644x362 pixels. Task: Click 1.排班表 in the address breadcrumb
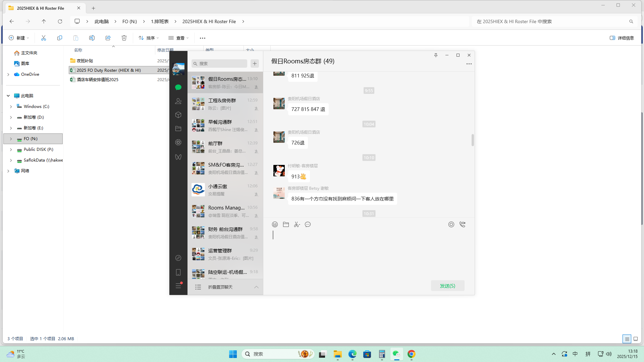pyautogui.click(x=160, y=21)
